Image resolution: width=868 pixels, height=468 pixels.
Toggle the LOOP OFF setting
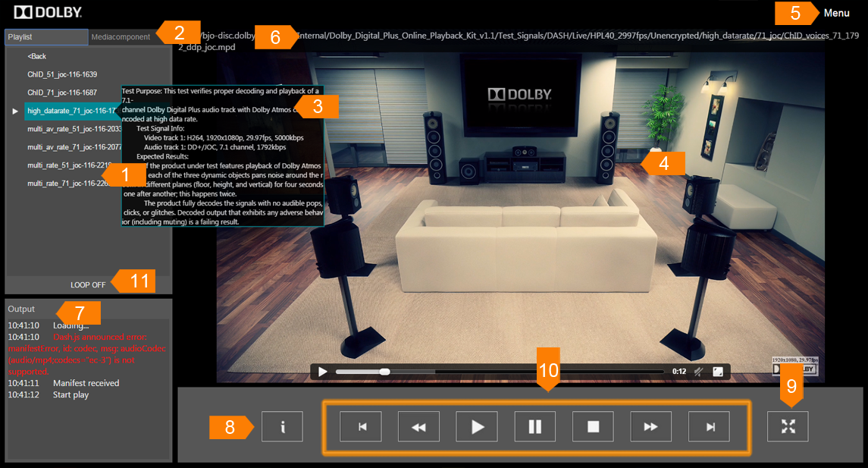pyautogui.click(x=88, y=285)
